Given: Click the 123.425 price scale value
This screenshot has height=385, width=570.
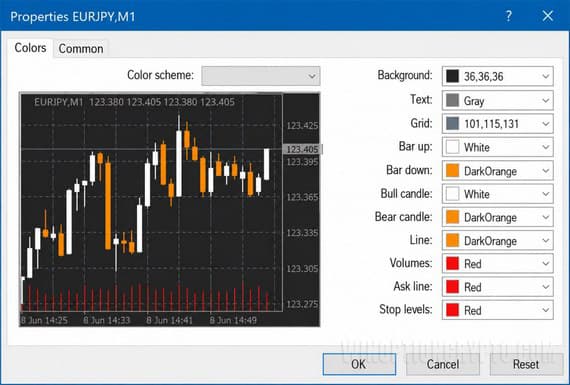Looking at the screenshot, I should point(302,126).
